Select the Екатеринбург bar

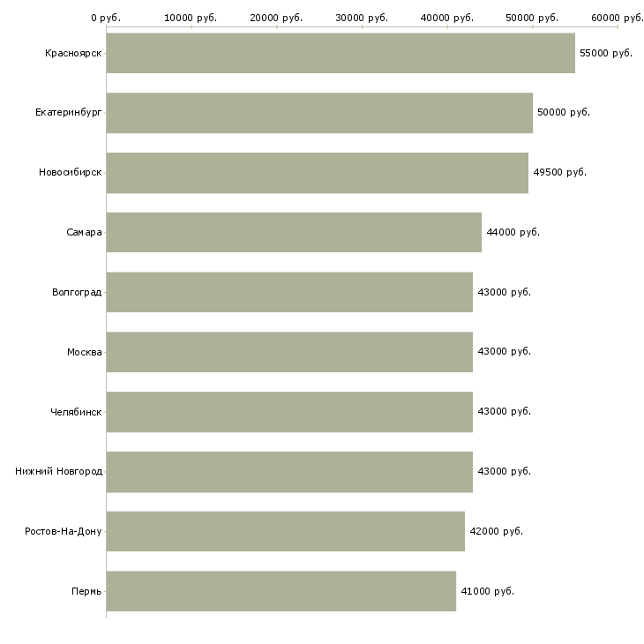coord(319,113)
